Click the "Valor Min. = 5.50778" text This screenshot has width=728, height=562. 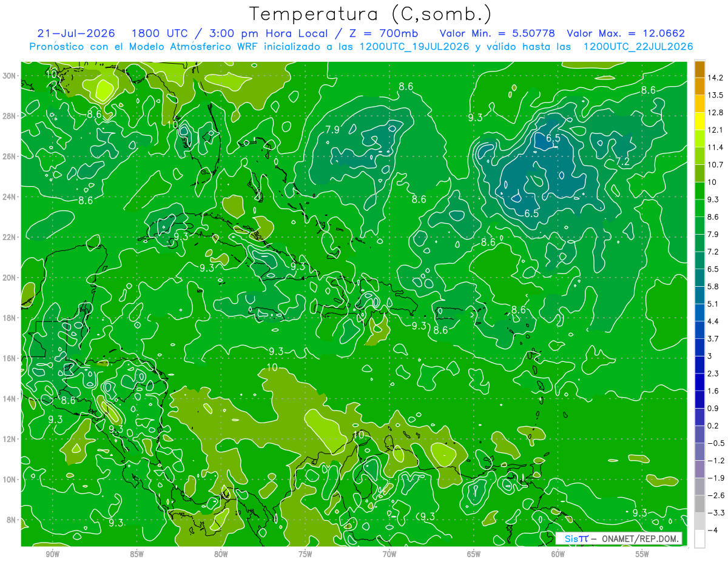coord(497,33)
